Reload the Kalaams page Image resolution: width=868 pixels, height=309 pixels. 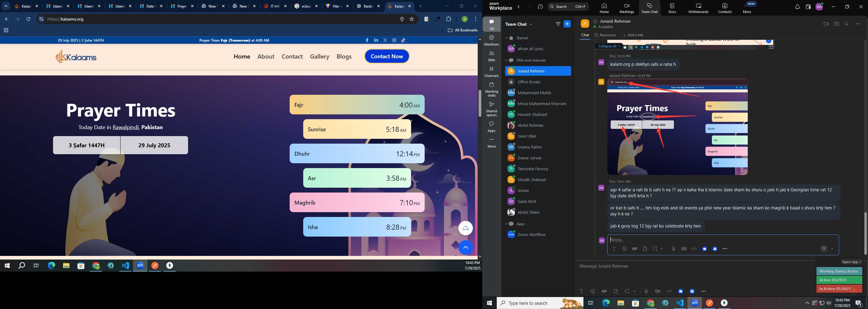click(x=29, y=19)
